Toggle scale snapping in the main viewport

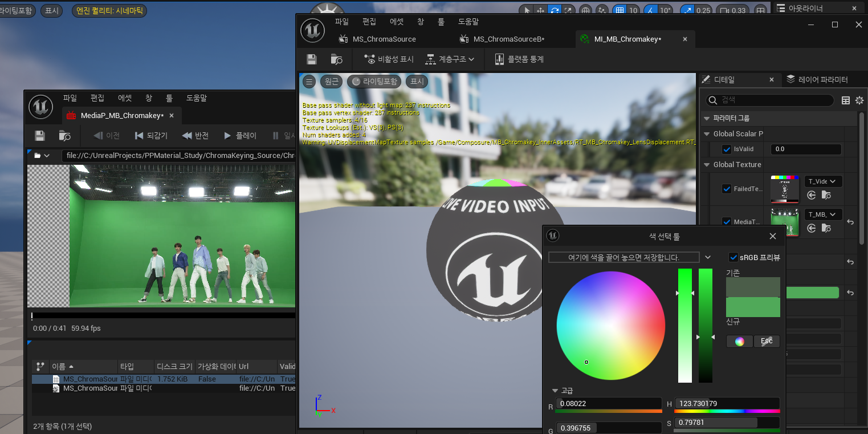click(688, 10)
